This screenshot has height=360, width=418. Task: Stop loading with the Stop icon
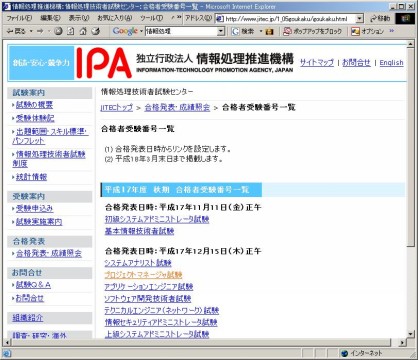coord(58,31)
